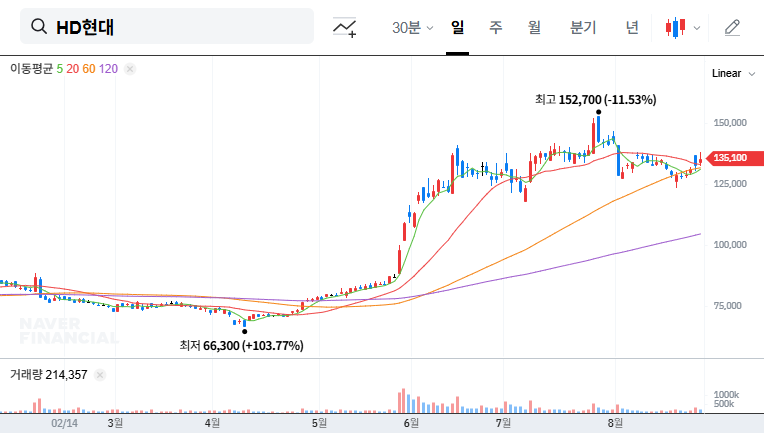
Task: Expand the chart type dropdown arrow
Action: pyautogui.click(x=697, y=28)
